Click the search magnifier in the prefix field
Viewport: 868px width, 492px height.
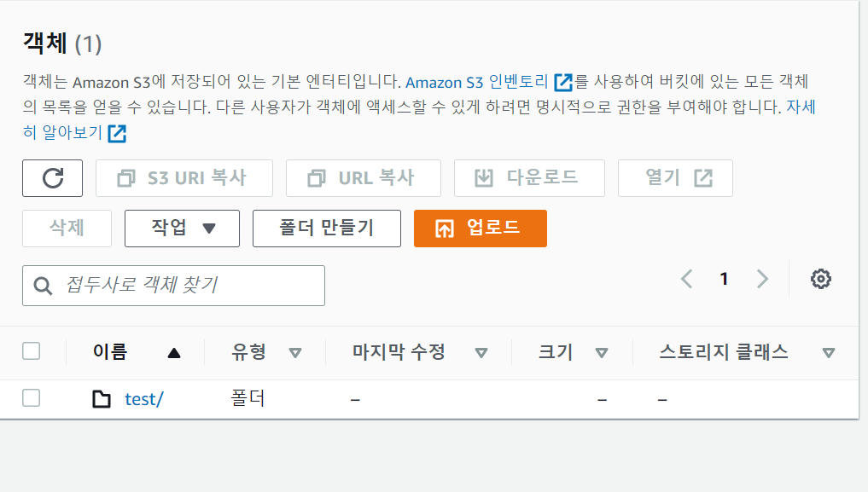(x=43, y=285)
